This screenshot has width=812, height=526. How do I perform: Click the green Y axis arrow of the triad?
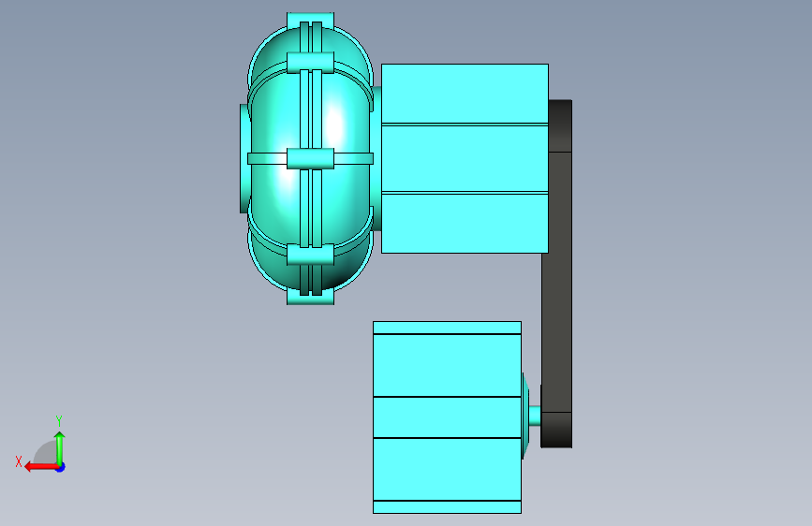tap(60, 447)
